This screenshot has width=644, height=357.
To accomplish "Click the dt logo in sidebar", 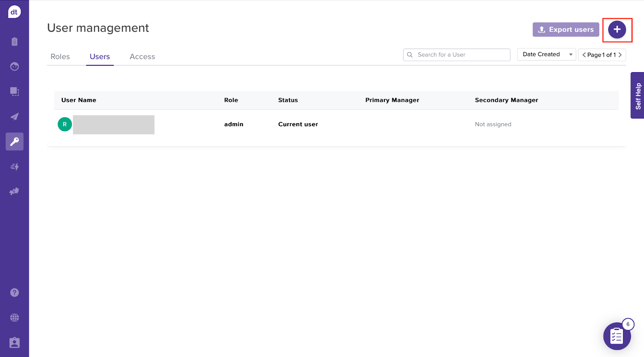I will [14, 12].
